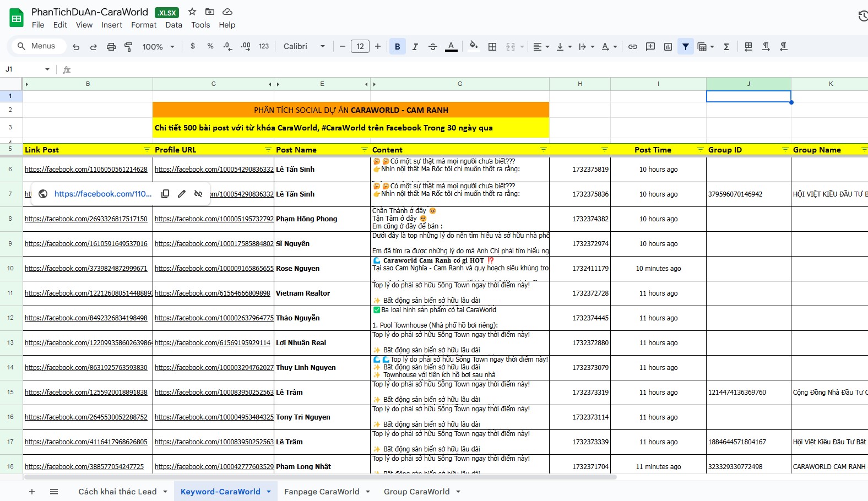868x501 pixels.
Task: Decrease font size with minus button
Action: (x=343, y=47)
